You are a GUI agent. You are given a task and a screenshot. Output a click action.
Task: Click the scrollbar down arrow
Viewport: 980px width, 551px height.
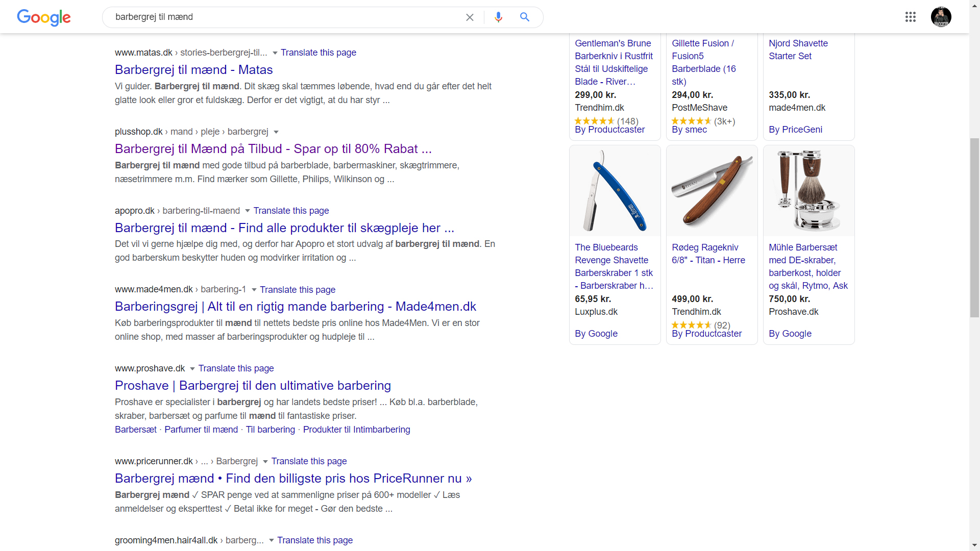pos(974,545)
